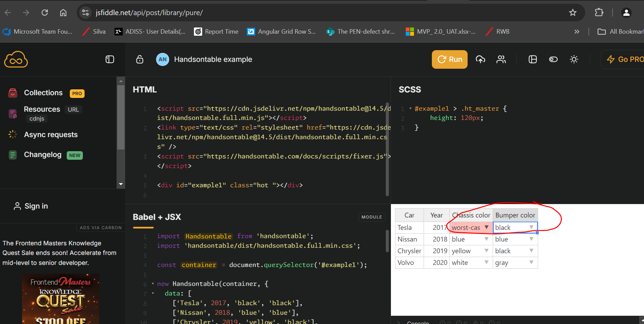644x324 pixels.
Task: Open Tesla bumper color dropdown arrow
Action: pyautogui.click(x=531, y=227)
